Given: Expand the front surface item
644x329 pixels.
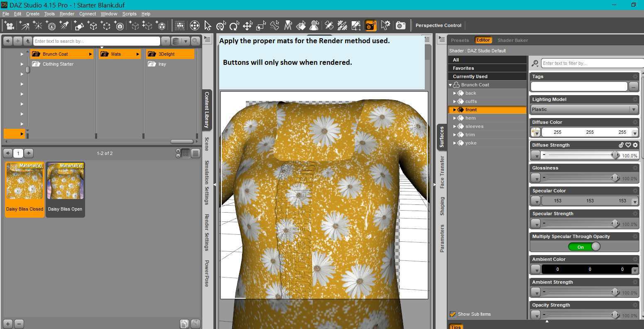Looking at the screenshot, I should pyautogui.click(x=455, y=110).
